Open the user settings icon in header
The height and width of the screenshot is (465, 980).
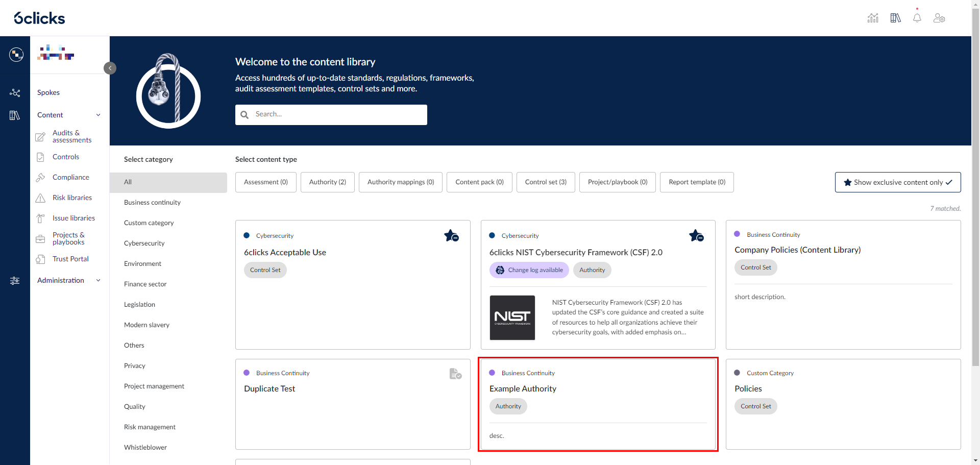pyautogui.click(x=939, y=18)
